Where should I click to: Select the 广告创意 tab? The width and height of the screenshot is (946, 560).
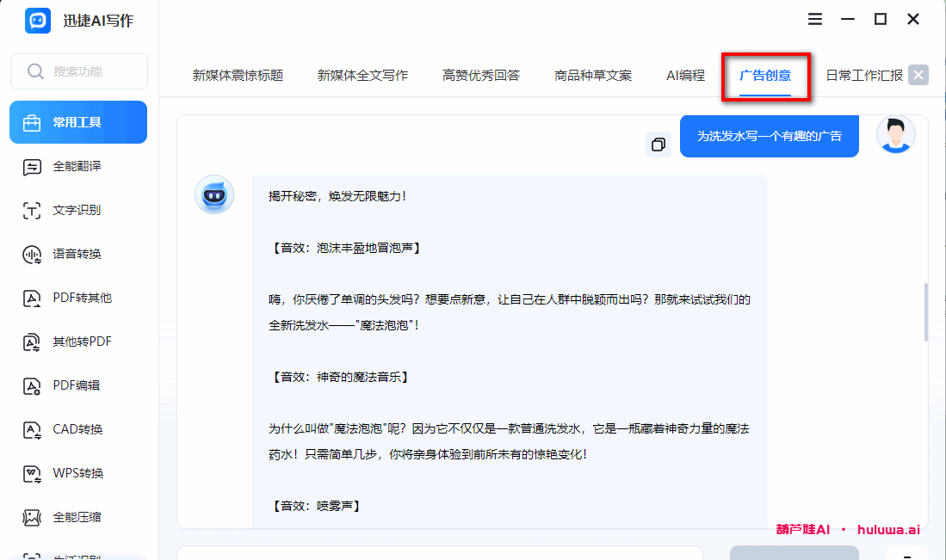(765, 76)
